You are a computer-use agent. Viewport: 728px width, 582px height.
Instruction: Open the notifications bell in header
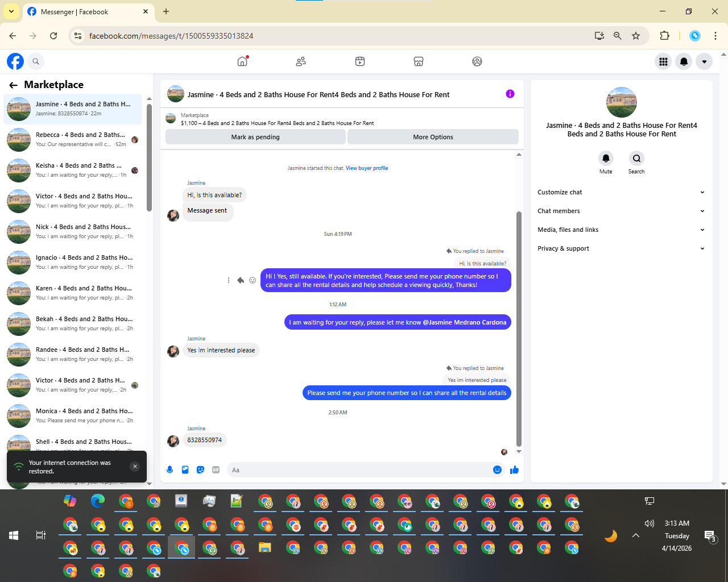[x=684, y=61]
